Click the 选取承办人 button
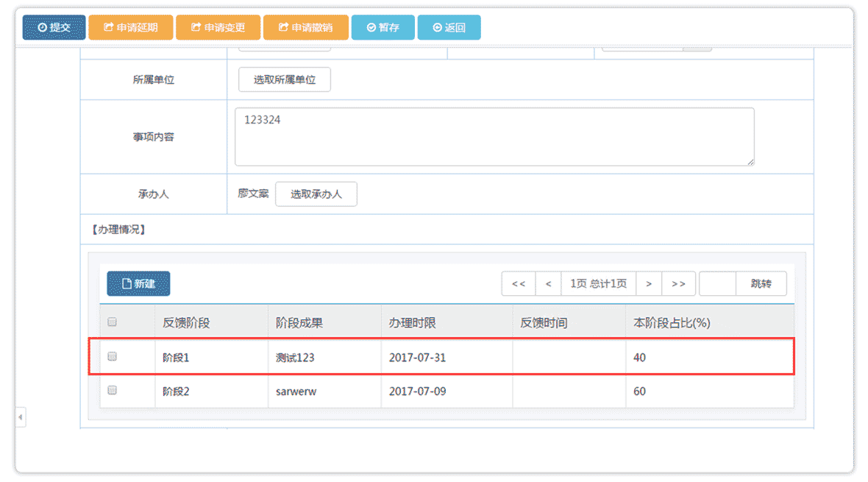The image size is (868, 482). pyautogui.click(x=316, y=194)
